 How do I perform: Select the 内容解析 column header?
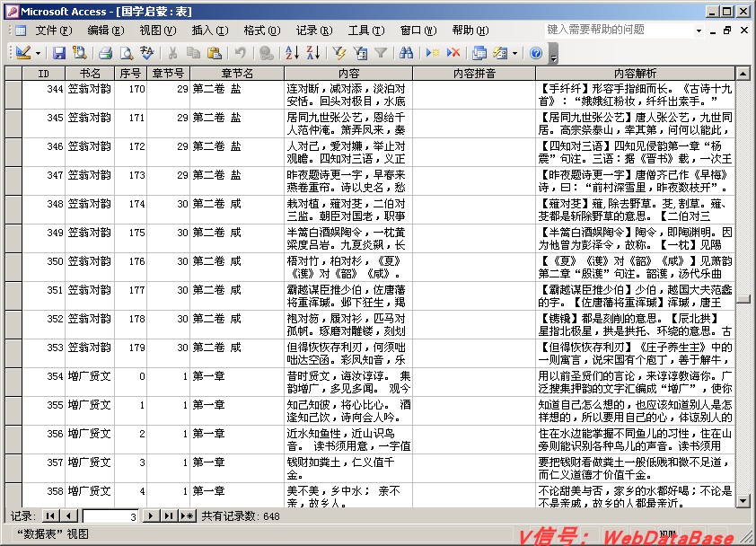coord(636,74)
